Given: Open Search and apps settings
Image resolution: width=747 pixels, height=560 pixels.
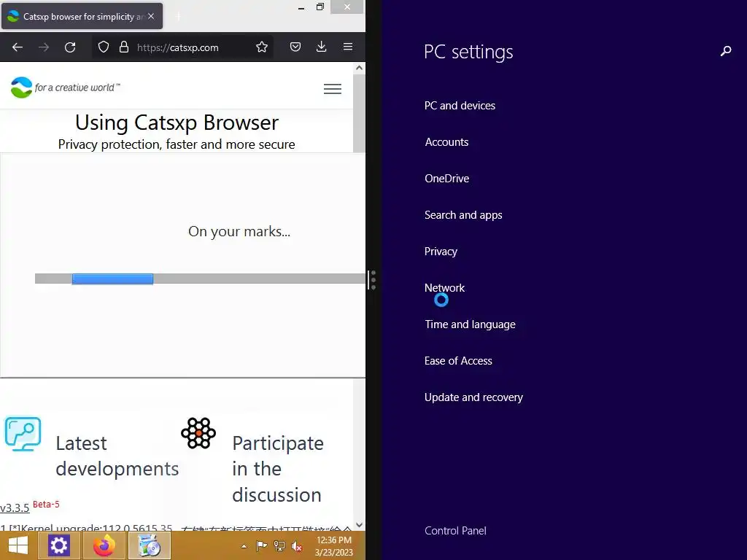Looking at the screenshot, I should [x=463, y=215].
